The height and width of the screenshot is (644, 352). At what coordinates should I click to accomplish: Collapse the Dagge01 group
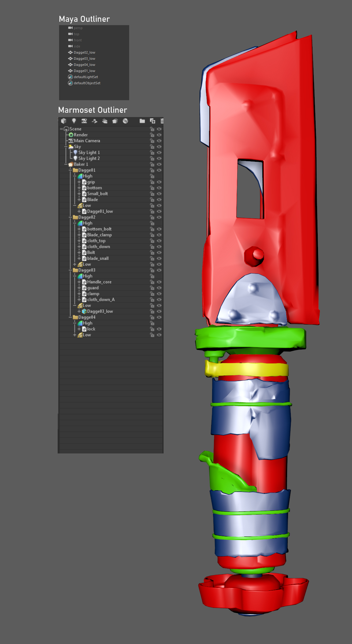tap(70, 170)
